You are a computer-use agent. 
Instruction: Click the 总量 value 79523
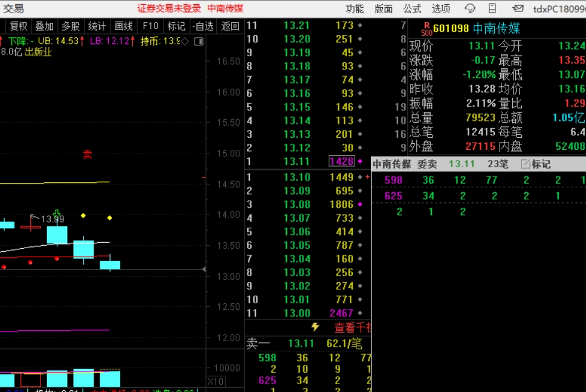coord(480,118)
